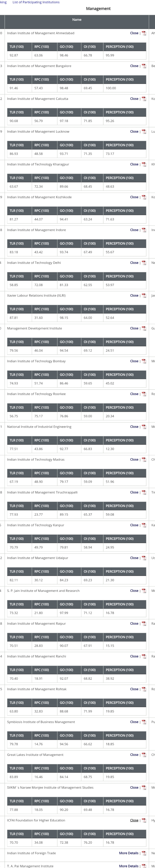The image size is (155, 868).
Task: Click the Name column header
Action: [x=77, y=19]
